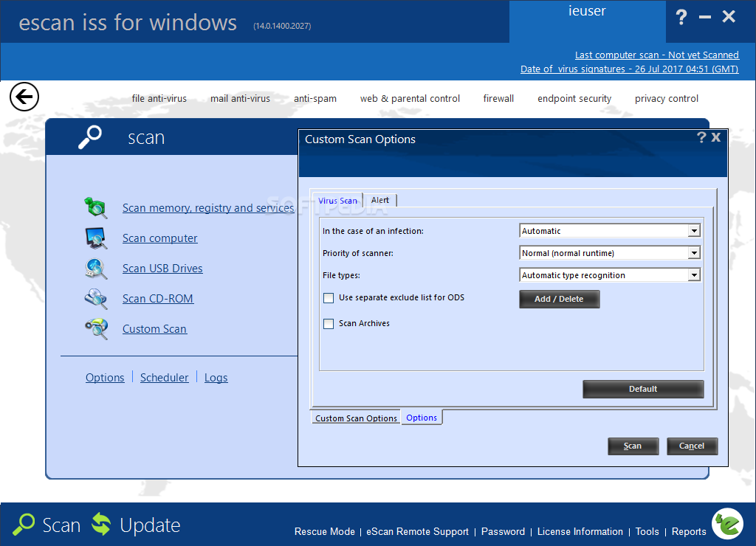Open Rescue Mode in the bottom bar
Screen dimensions: 756x546
[x=325, y=531]
